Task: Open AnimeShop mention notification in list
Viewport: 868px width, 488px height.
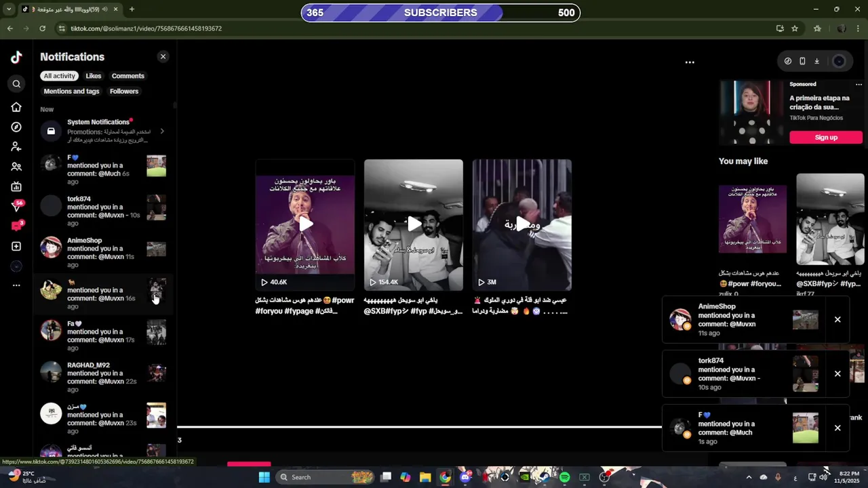Action: click(103, 252)
